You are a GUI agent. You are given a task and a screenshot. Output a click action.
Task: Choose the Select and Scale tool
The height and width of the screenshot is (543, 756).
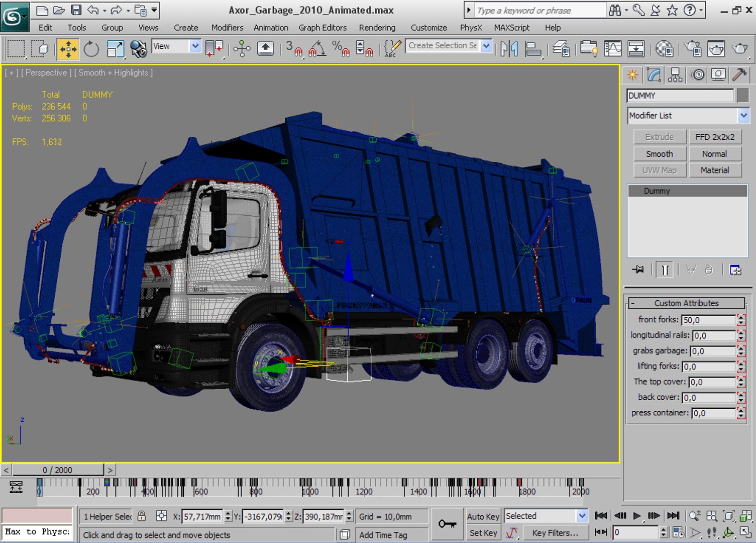pos(116,49)
